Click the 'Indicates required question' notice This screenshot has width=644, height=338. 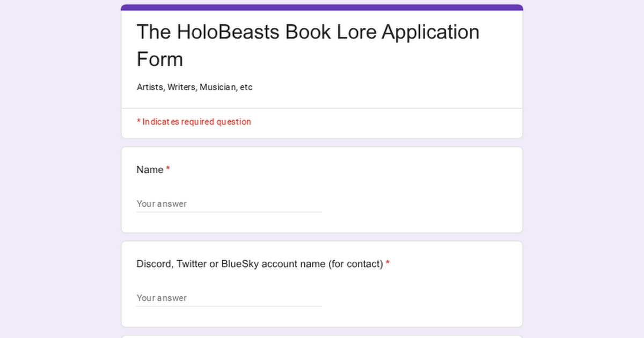coord(196,122)
